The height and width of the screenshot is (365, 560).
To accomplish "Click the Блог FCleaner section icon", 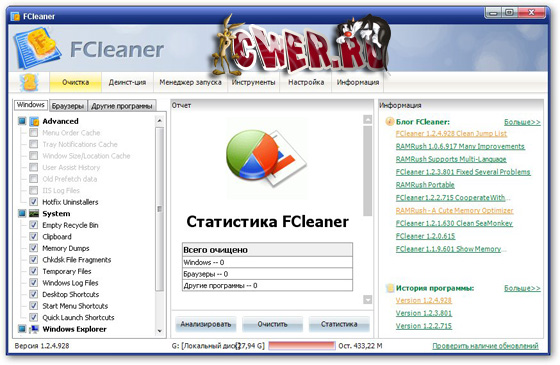I will tap(389, 122).
